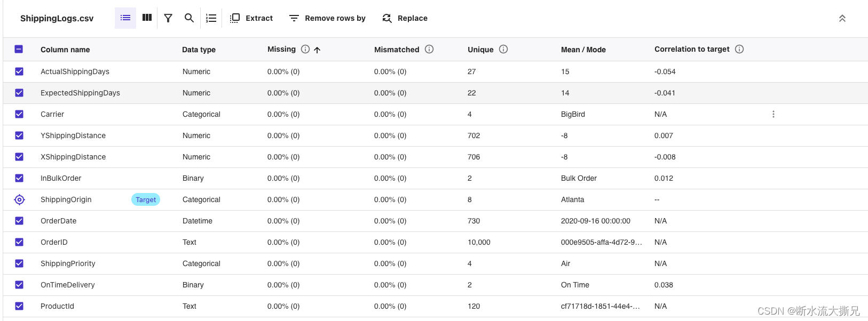This screenshot has width=868, height=321.
Task: Click Missing column header label
Action: click(x=281, y=49)
